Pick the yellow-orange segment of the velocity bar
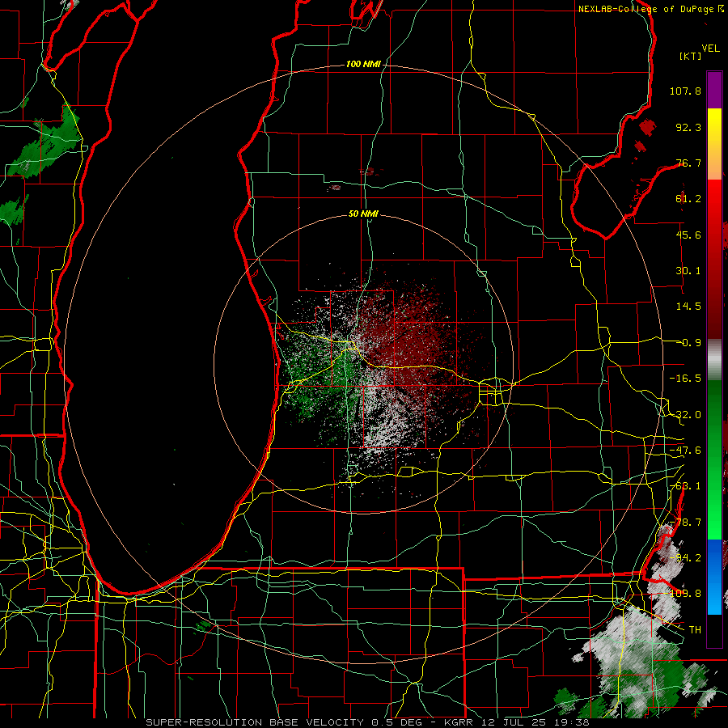Viewport: 728px width, 728px height. click(x=714, y=144)
